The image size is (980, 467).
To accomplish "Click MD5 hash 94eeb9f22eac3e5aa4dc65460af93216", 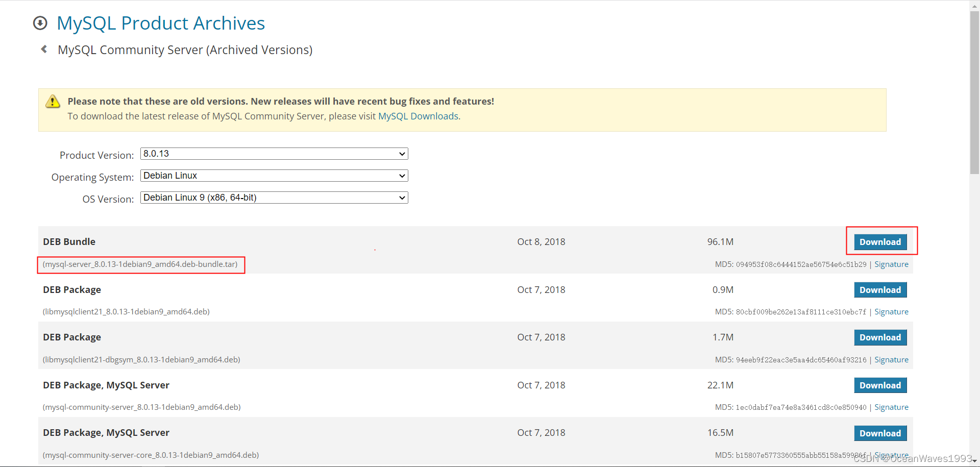I will click(x=801, y=360).
